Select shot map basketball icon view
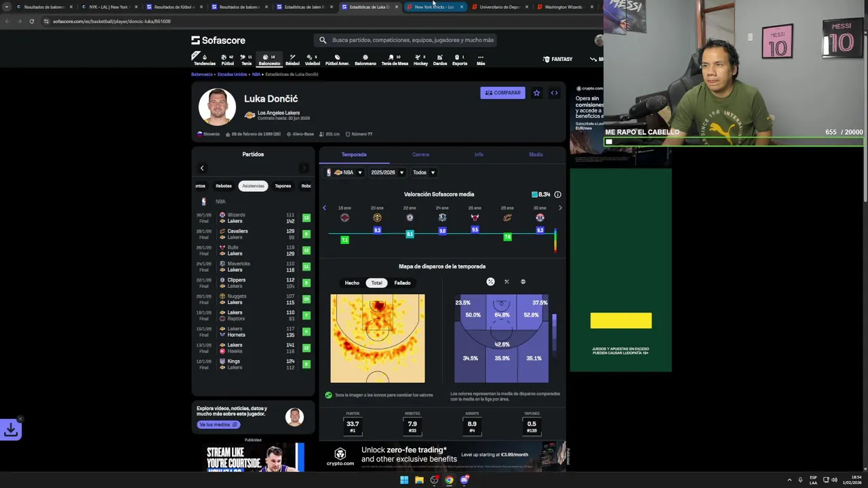The image size is (868, 488). coord(523,281)
